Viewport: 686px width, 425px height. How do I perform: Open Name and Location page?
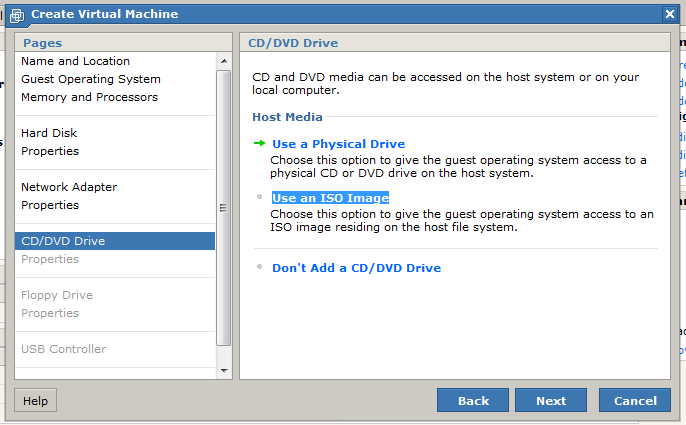76,61
